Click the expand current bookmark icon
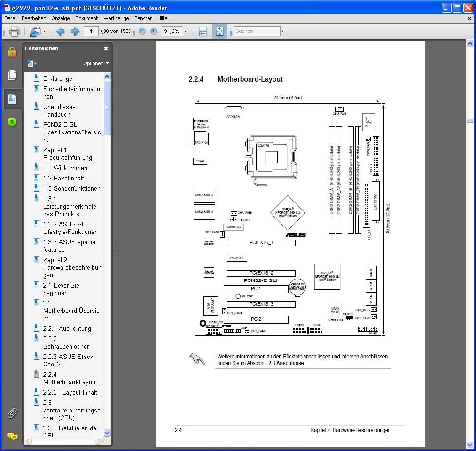The image size is (476, 451). (31, 63)
